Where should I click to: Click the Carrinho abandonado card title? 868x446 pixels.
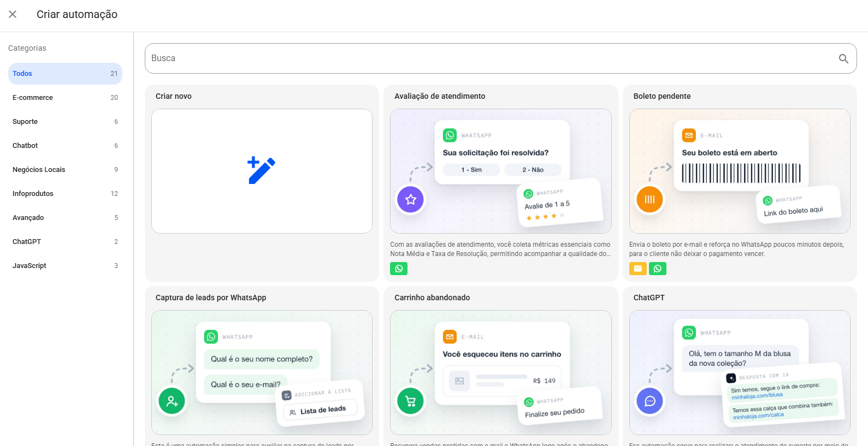click(x=432, y=298)
